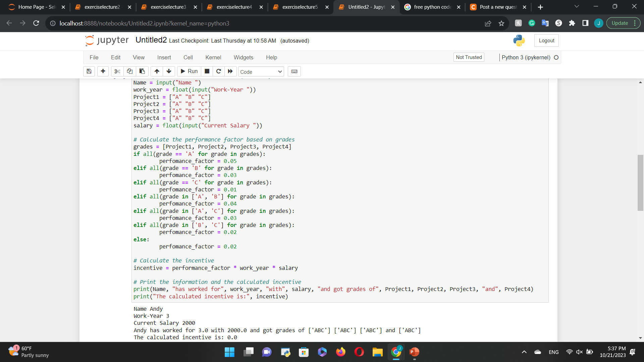Expand the browser tab list chevron
Screen dimensions: 644x362
tap(577, 6)
